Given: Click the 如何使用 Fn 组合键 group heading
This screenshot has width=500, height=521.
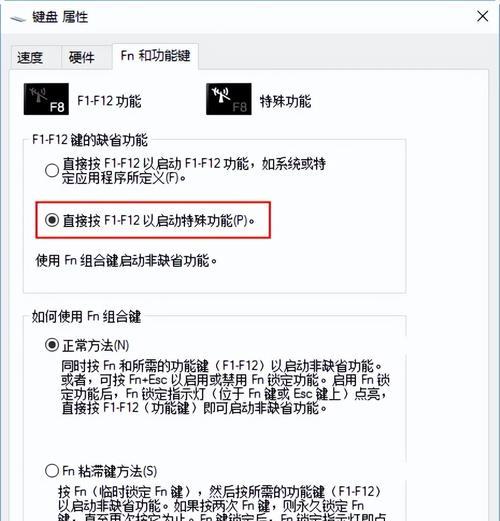Looking at the screenshot, I should coord(86,316).
